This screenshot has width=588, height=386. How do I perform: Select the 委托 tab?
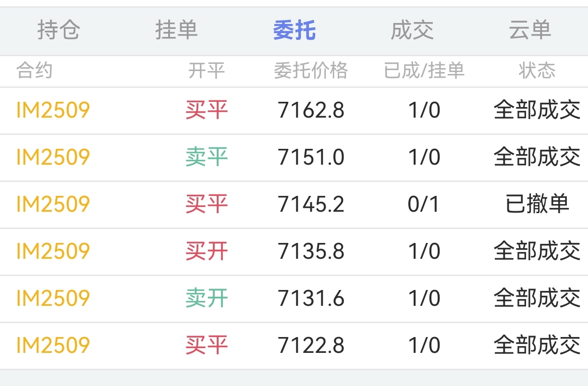[x=294, y=30]
